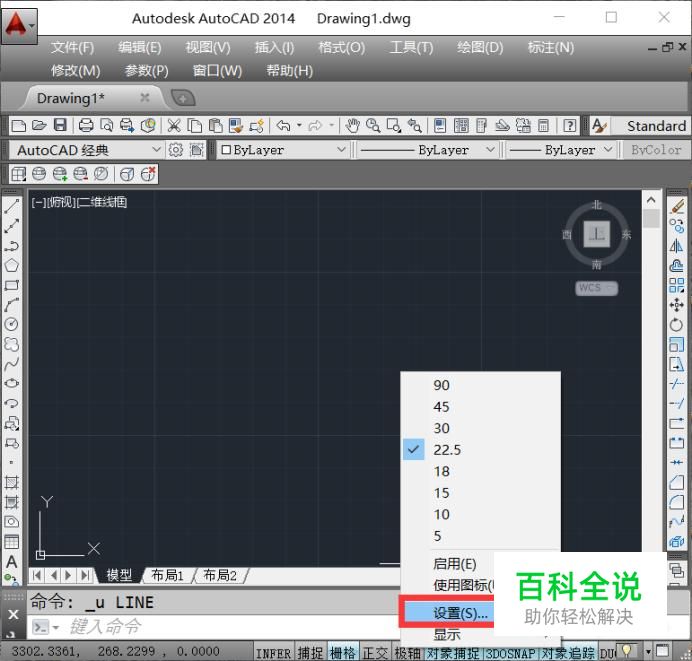Click the Zoom Realtime magnifier icon
This screenshot has width=692, height=661.
(x=373, y=126)
